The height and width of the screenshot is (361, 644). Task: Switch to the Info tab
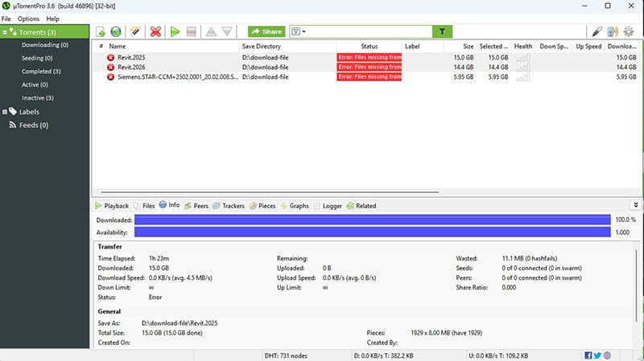[x=170, y=205]
